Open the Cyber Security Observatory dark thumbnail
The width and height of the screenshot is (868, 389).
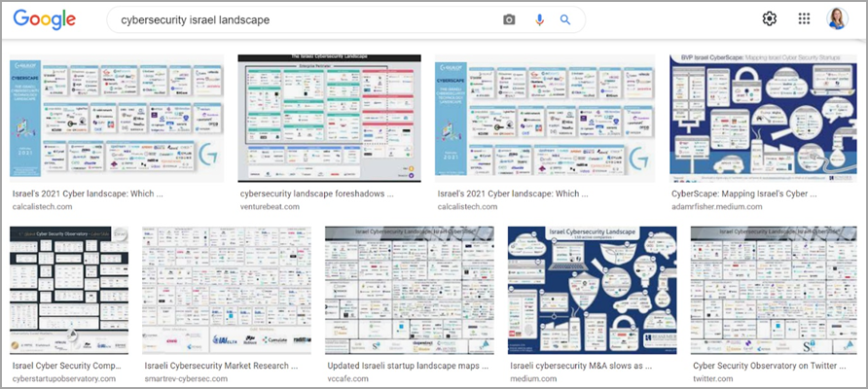[x=69, y=290]
